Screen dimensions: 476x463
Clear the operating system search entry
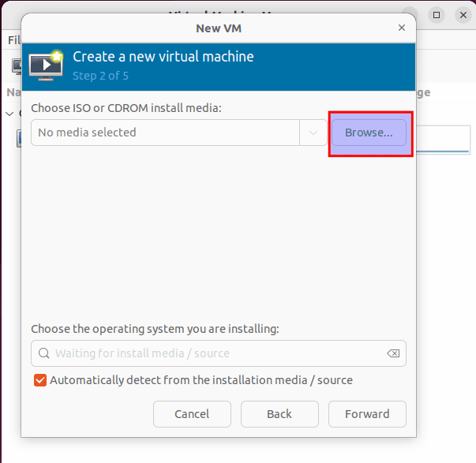[393, 353]
